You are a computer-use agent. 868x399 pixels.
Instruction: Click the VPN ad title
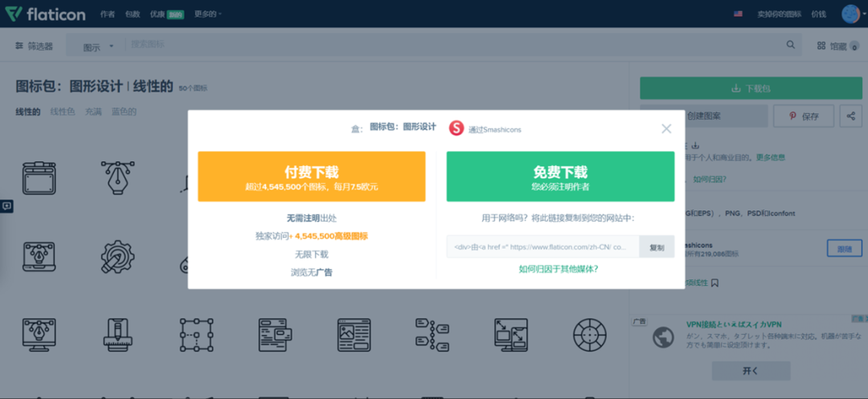point(734,324)
